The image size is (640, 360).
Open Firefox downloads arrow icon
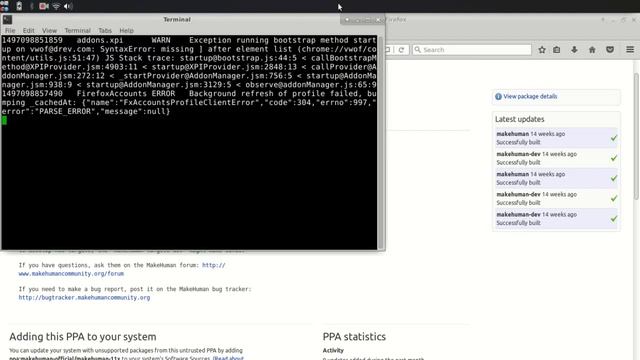coord(574,50)
